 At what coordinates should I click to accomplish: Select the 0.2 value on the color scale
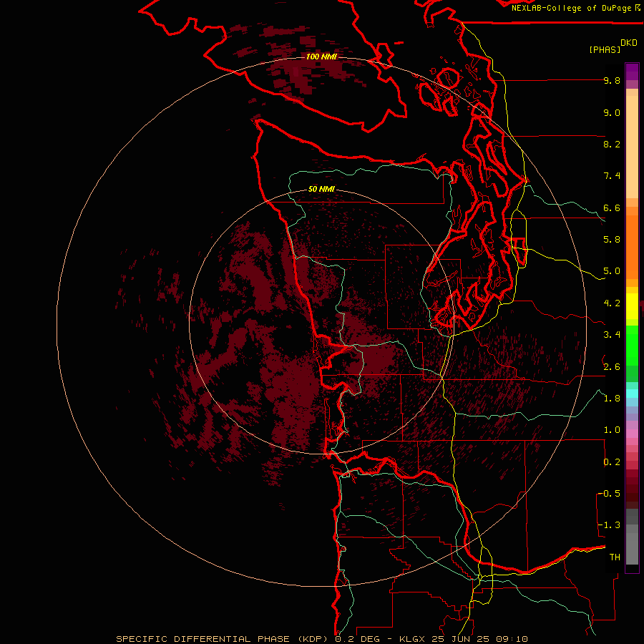[x=612, y=462]
